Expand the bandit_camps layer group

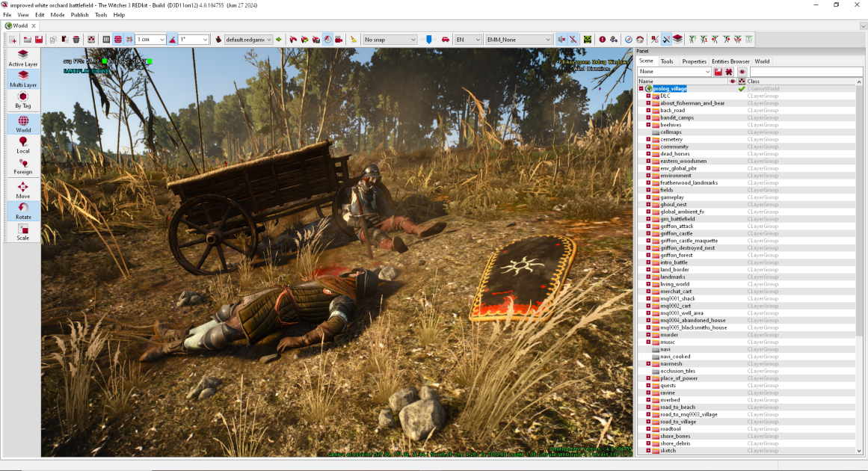tap(648, 118)
